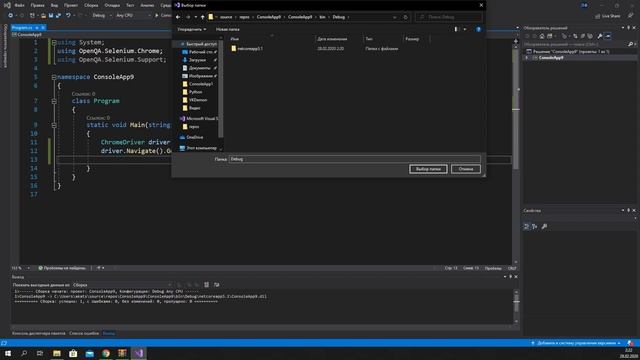The image size is (640, 360).
Task: Open the Правка menu
Action: pyautogui.click(x=38, y=5)
